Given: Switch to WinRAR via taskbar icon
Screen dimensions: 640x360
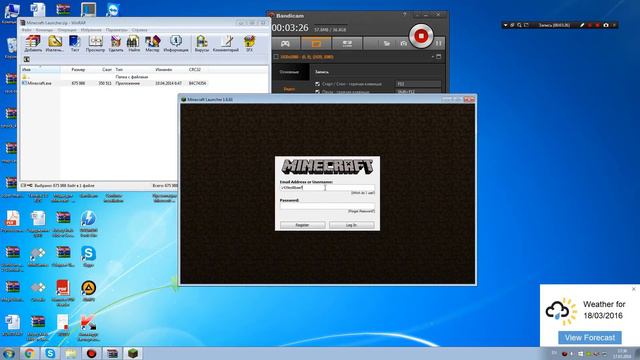Looking at the screenshot, I should (x=112, y=353).
